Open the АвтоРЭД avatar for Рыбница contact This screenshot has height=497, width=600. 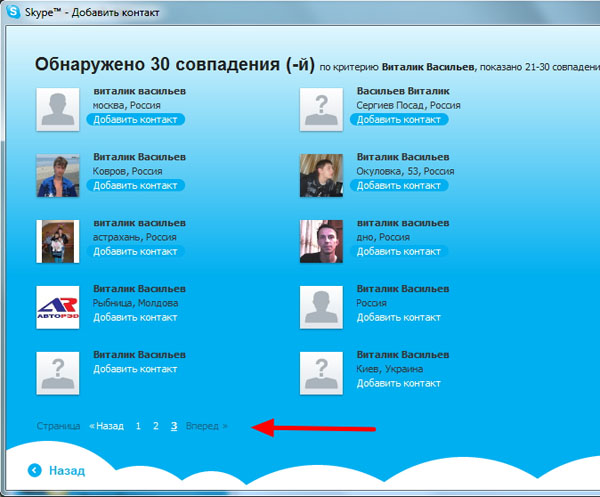[x=58, y=307]
